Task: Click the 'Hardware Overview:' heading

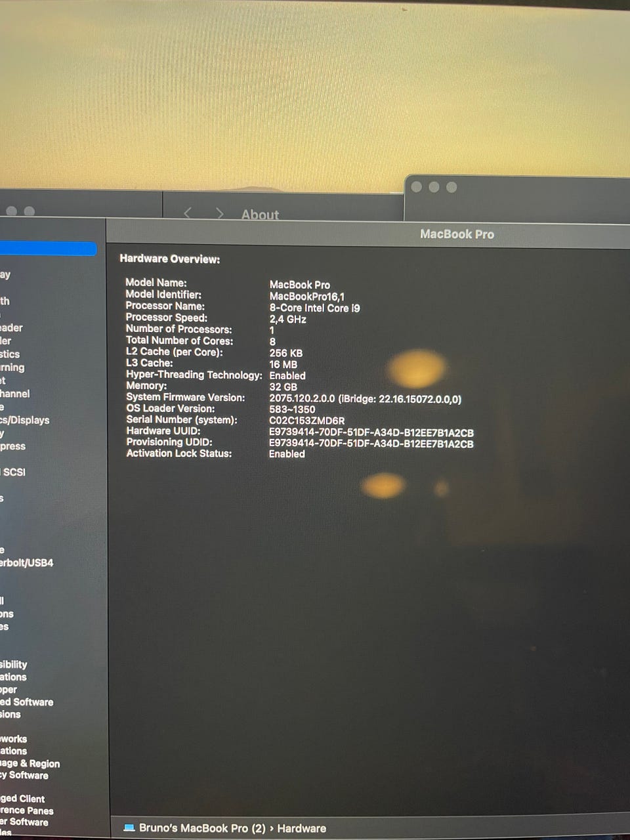Action: (x=170, y=259)
